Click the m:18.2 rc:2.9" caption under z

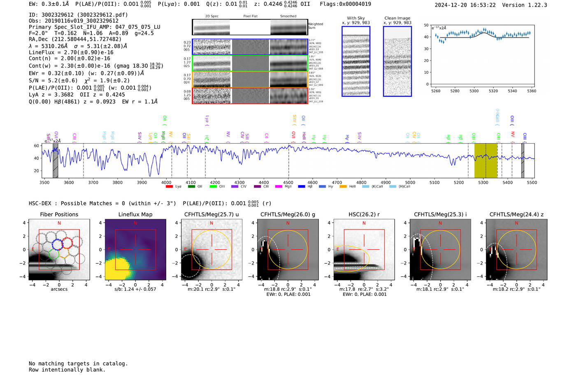[x=516, y=289]
